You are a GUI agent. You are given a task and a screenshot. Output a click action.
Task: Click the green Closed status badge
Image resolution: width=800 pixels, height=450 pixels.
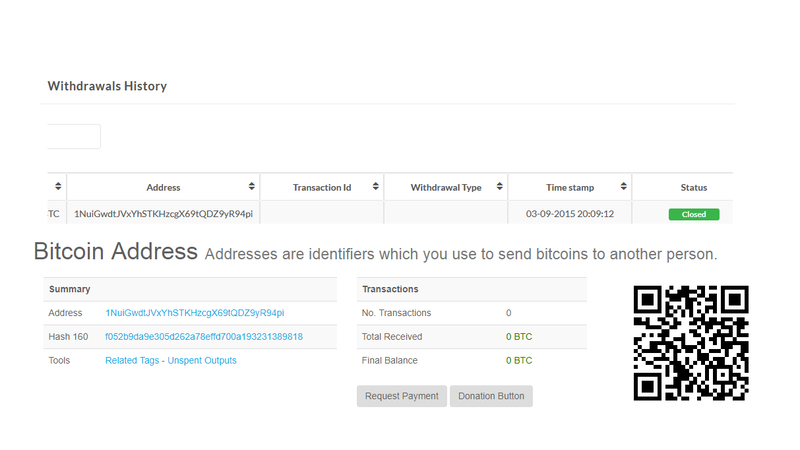pos(694,214)
